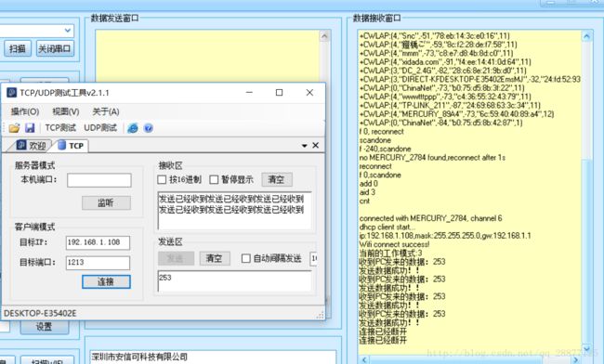Expand the tab list dropdown arrow

[x=304, y=146]
